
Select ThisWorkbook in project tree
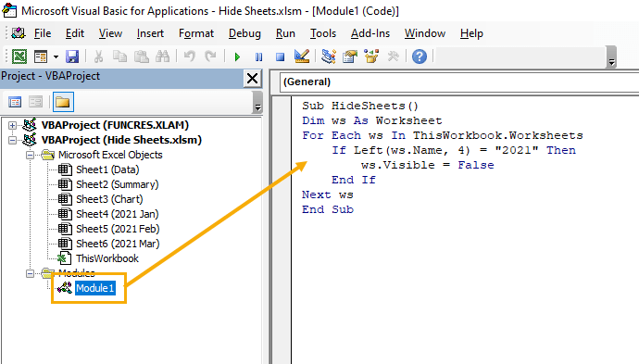[x=107, y=258]
